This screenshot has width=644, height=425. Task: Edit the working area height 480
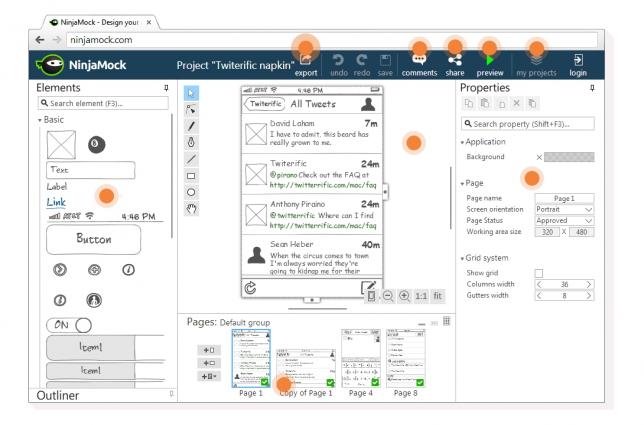[x=581, y=232]
